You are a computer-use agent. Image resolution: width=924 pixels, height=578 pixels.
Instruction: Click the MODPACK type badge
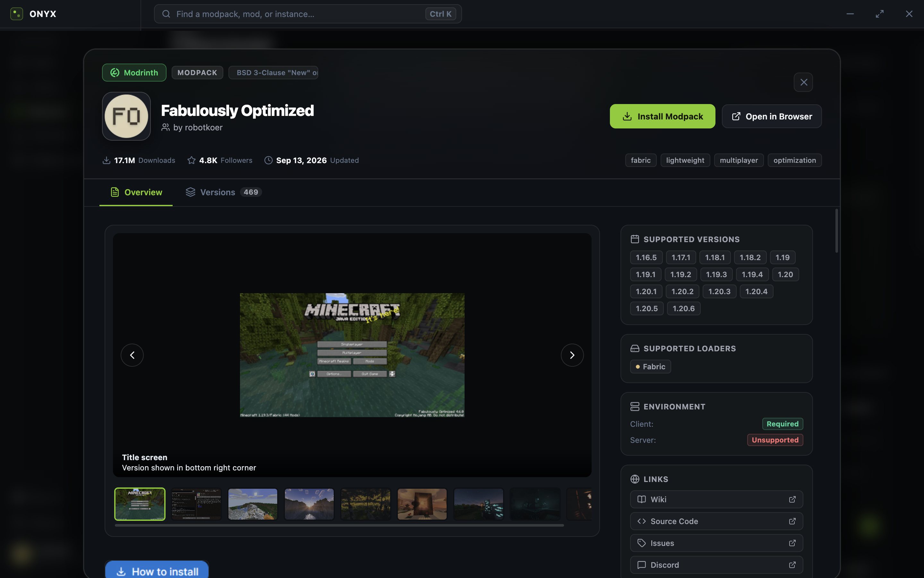click(x=197, y=73)
